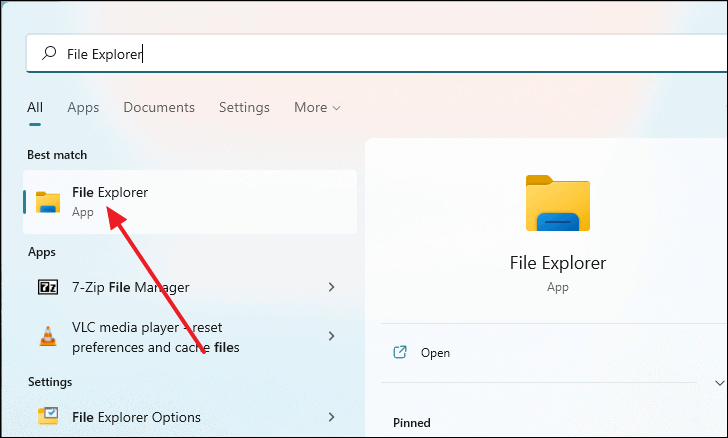Expand File Explorer Options chevron
The height and width of the screenshot is (438, 728).
[x=332, y=417]
